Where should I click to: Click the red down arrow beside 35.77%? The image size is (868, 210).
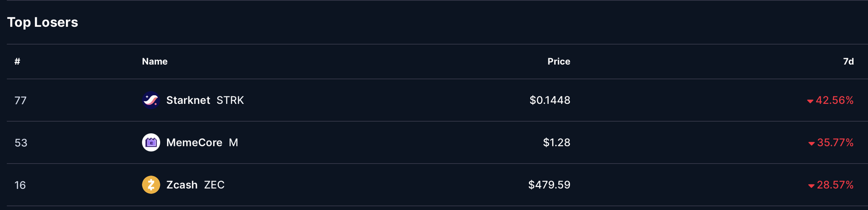click(x=811, y=144)
